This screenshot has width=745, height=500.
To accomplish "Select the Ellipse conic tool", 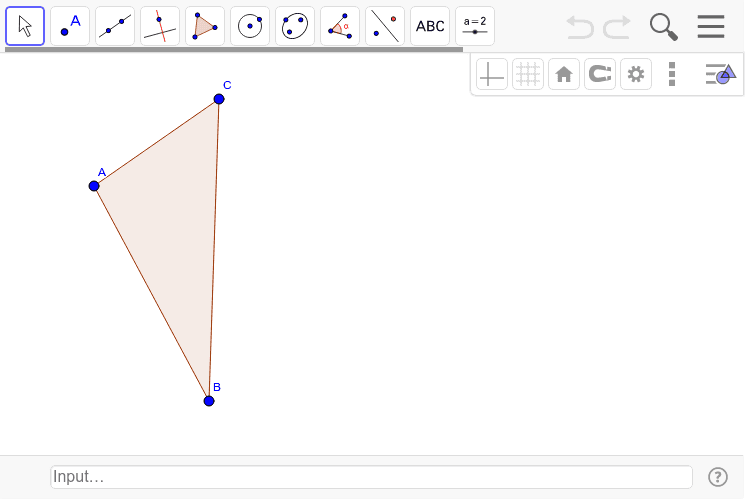I will point(295,26).
